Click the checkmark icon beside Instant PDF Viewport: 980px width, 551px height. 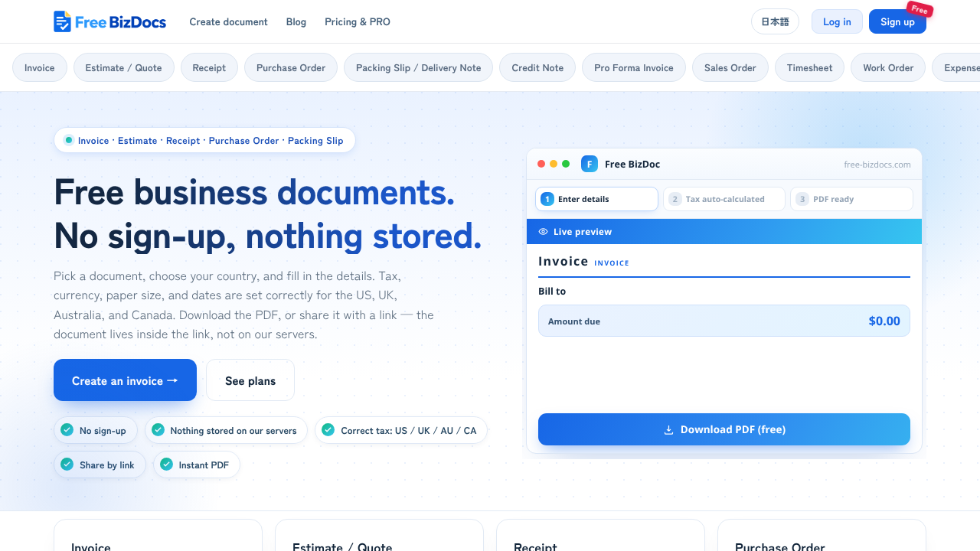tap(166, 465)
